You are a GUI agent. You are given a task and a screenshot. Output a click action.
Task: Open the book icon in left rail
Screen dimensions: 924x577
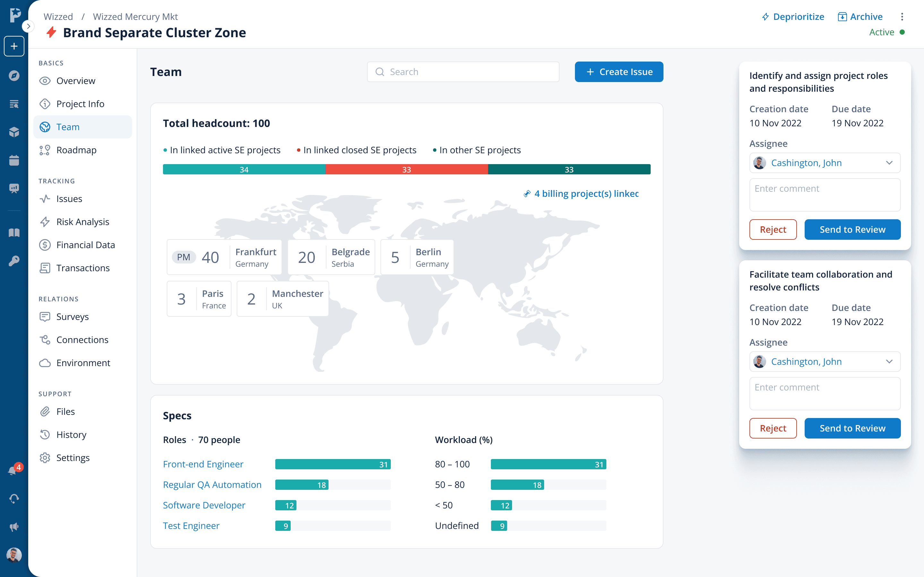14,233
